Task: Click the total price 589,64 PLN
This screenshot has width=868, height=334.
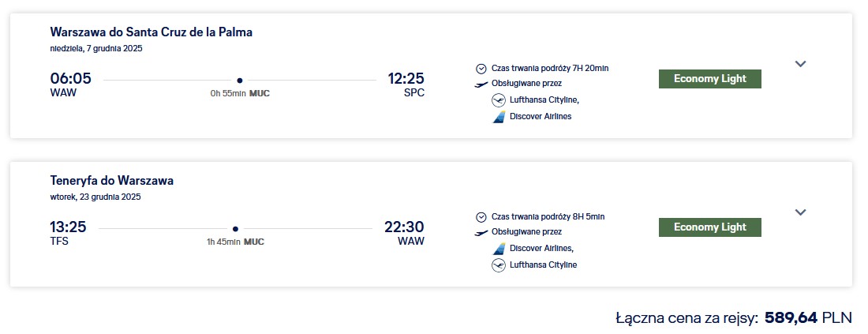Action: pos(808,318)
